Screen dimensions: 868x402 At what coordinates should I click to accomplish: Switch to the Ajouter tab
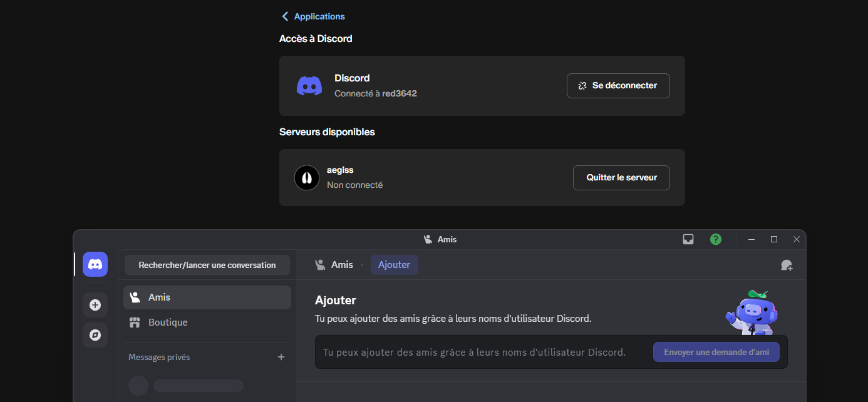click(x=395, y=265)
